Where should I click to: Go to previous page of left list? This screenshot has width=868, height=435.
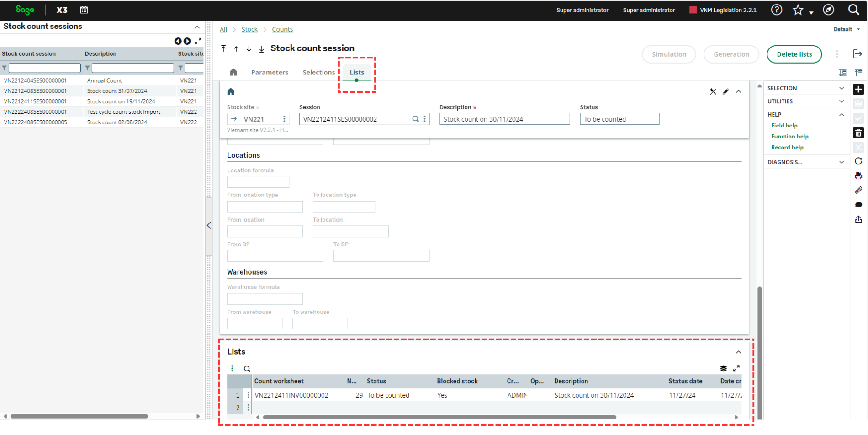(x=178, y=41)
